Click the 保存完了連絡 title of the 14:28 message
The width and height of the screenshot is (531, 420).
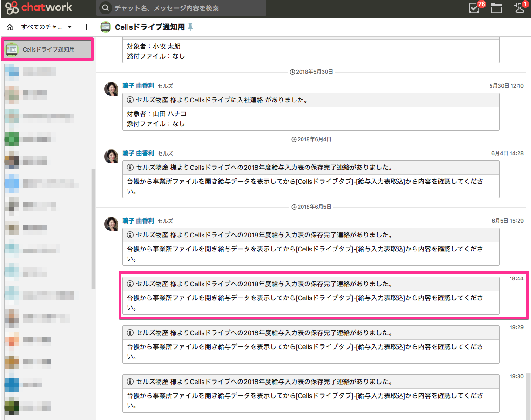(264, 167)
